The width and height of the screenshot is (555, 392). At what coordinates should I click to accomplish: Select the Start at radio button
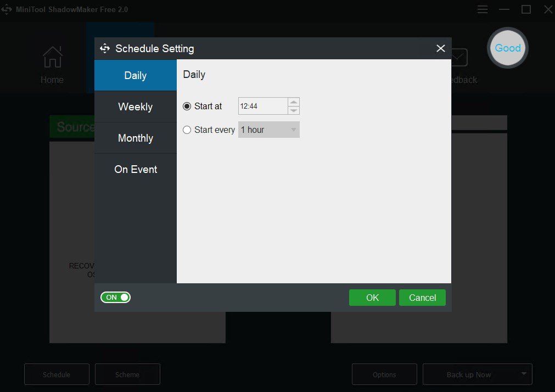click(x=187, y=107)
